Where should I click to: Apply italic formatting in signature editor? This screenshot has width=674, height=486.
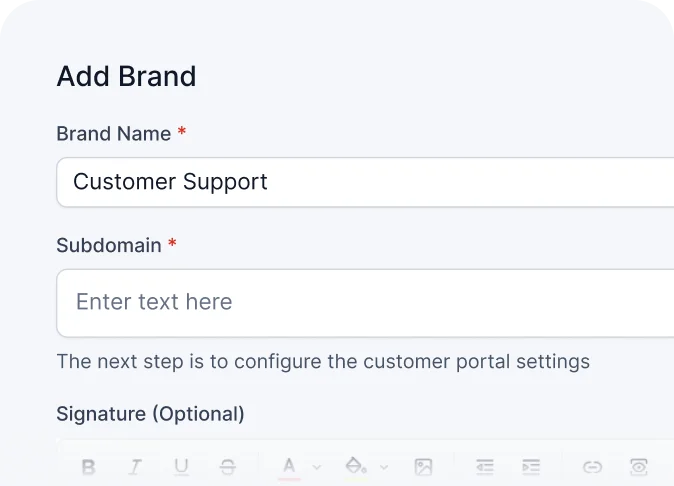point(135,466)
